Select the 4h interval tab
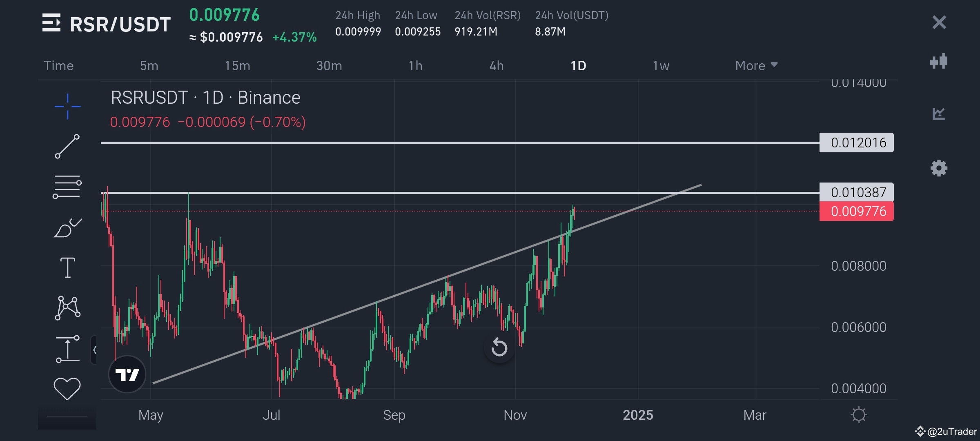980x441 pixels. [497, 65]
